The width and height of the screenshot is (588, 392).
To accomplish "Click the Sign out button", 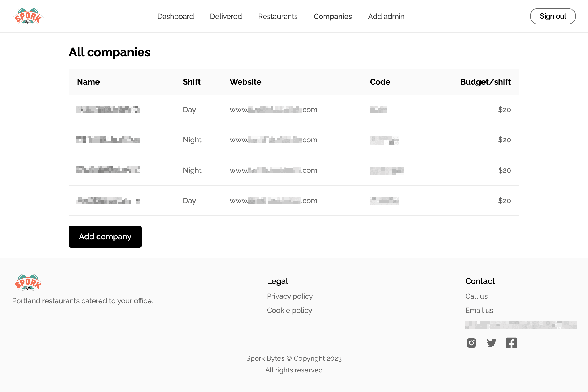I will coord(553,16).
